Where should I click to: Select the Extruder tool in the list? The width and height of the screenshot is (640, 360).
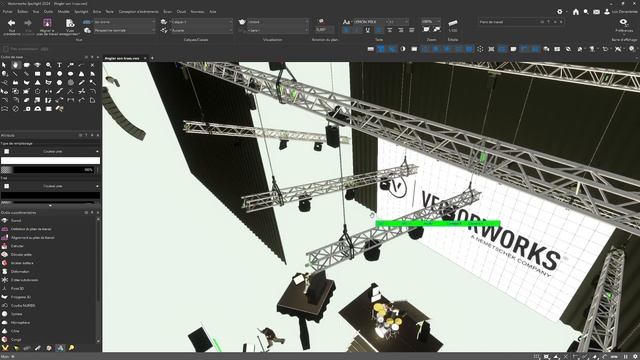click(x=17, y=246)
